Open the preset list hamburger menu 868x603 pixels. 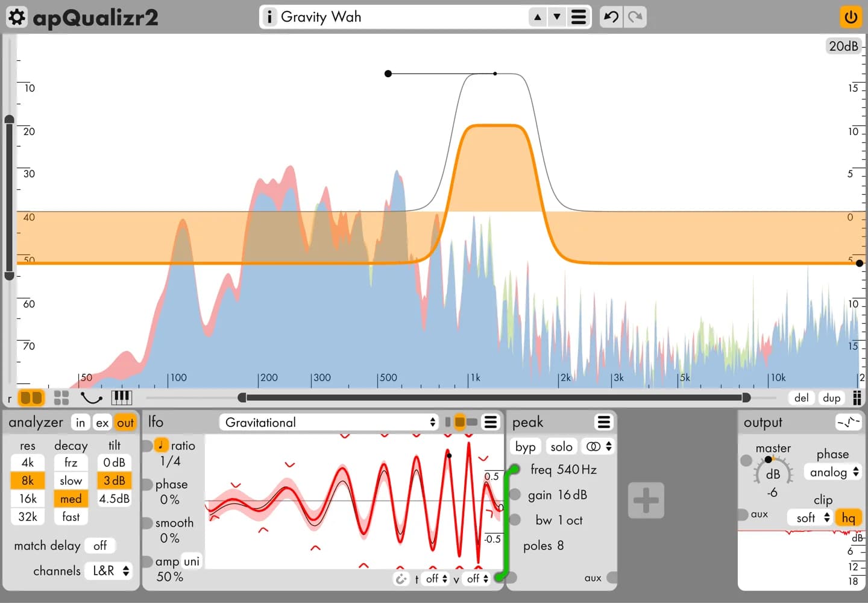pyautogui.click(x=578, y=17)
